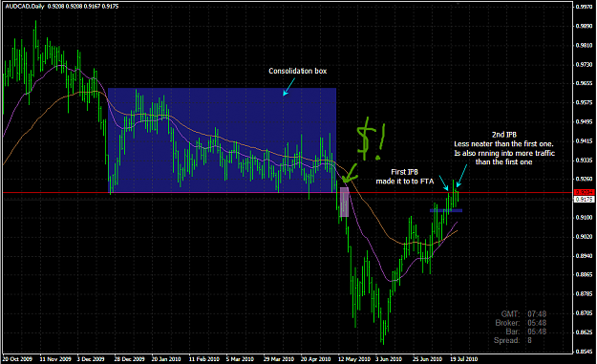Click the "First IPB" label text

point(404,172)
